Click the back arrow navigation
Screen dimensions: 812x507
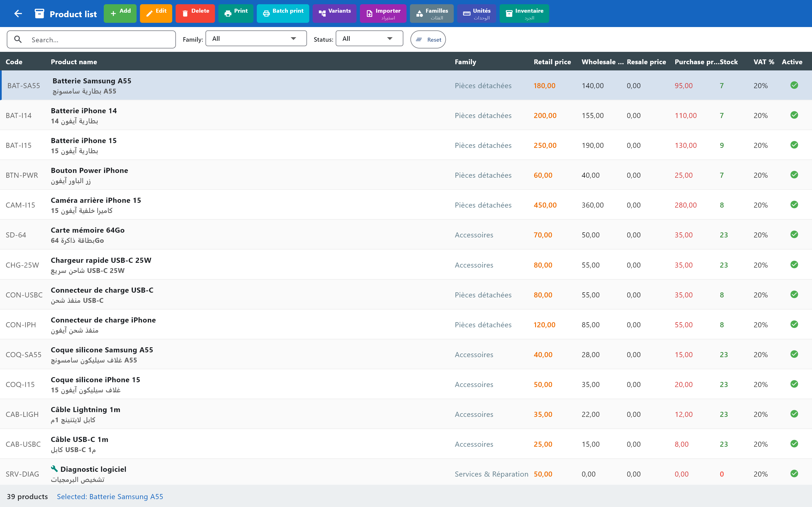[x=18, y=14]
